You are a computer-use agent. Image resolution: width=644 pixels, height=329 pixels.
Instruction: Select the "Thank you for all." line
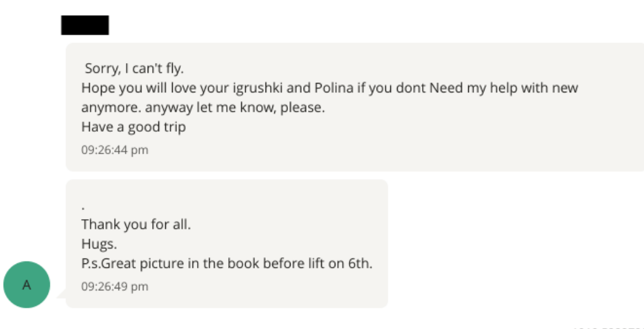coord(136,225)
